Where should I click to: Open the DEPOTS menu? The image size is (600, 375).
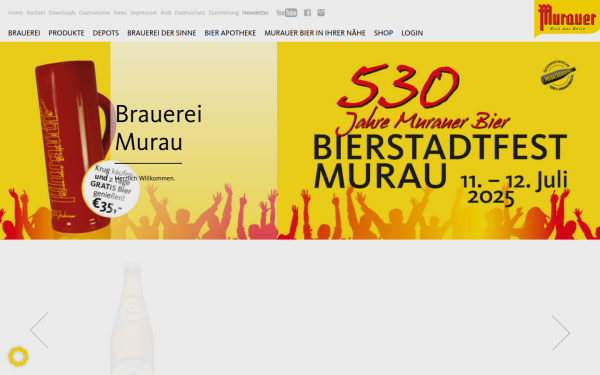coord(106,33)
